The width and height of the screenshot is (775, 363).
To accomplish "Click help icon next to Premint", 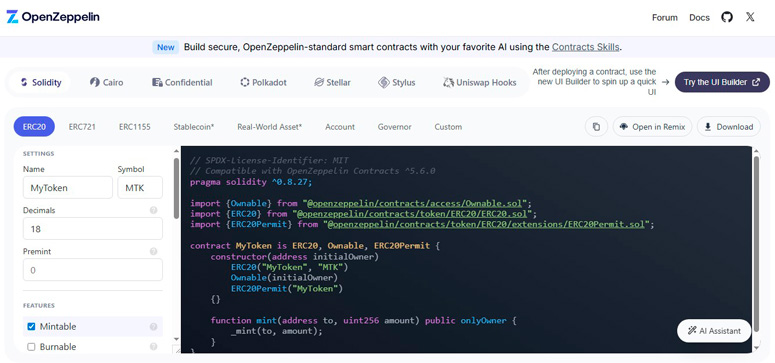I will tap(153, 251).
